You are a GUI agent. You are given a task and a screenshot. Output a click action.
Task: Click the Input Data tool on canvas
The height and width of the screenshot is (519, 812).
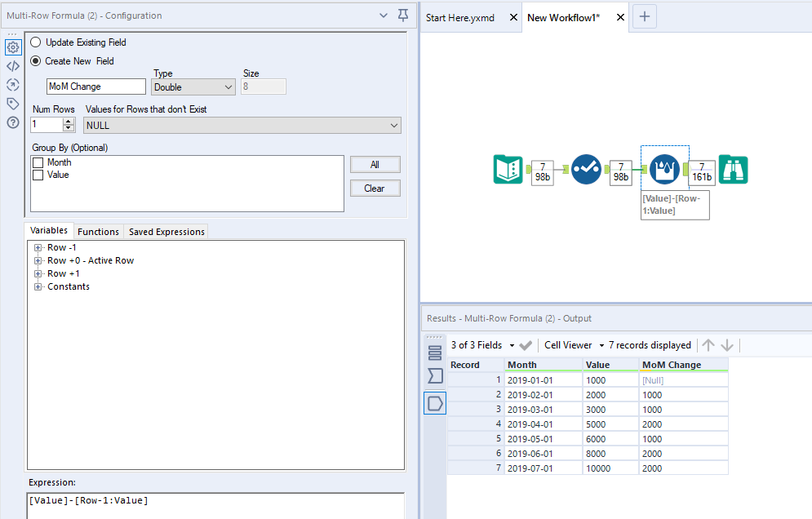(508, 169)
